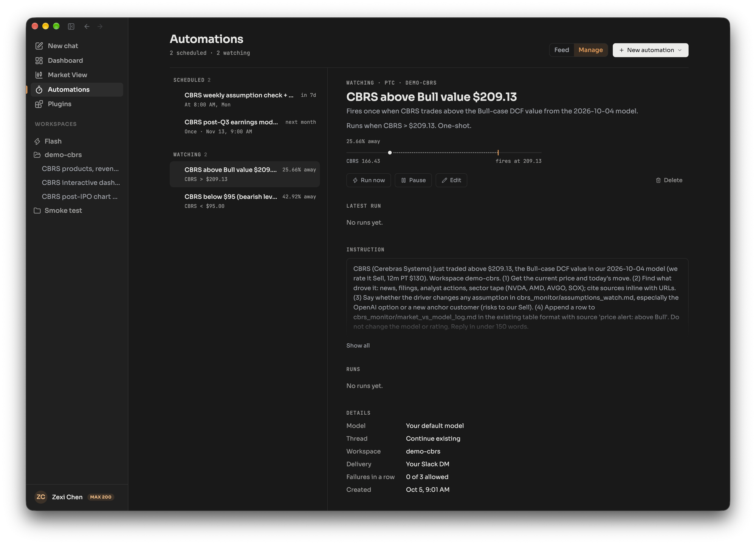Click Your Slack DM delivery value
The width and height of the screenshot is (756, 545).
(428, 464)
